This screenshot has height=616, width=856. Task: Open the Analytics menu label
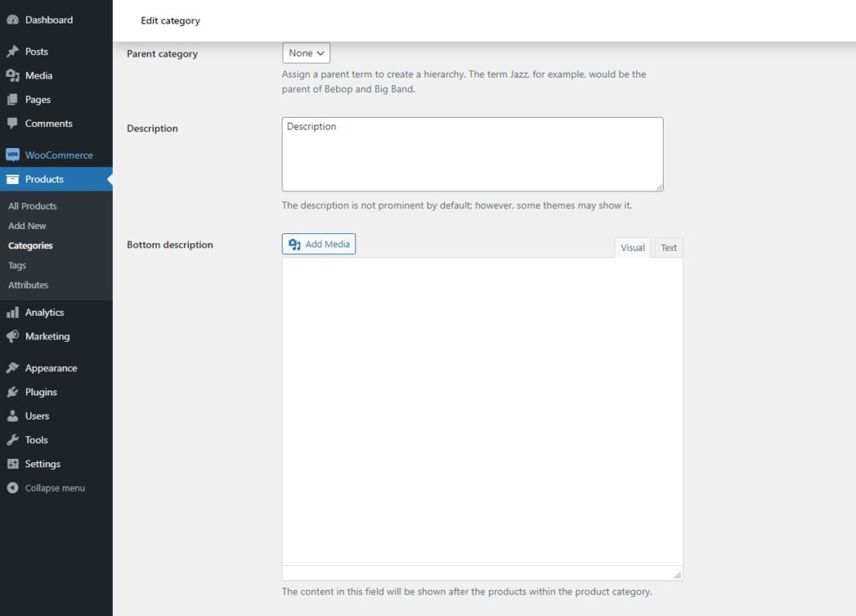(44, 312)
